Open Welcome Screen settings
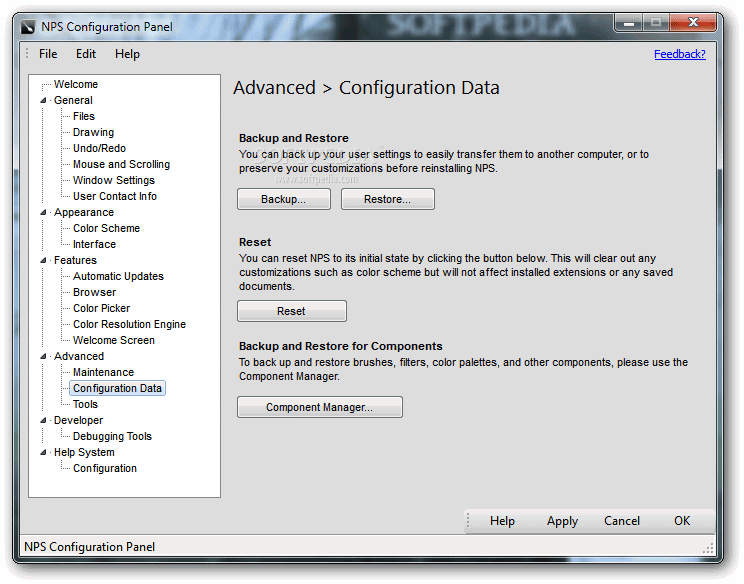The width and height of the screenshot is (744, 584). [114, 340]
